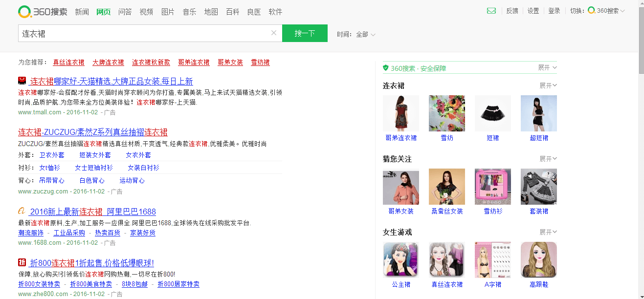
Task: Click the Tmall icon beside first result
Action: click(x=22, y=81)
